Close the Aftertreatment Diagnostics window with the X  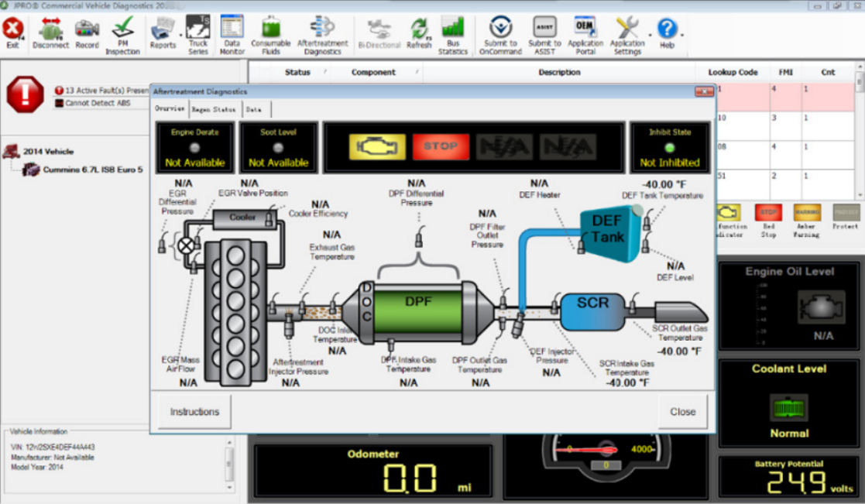coord(704,91)
